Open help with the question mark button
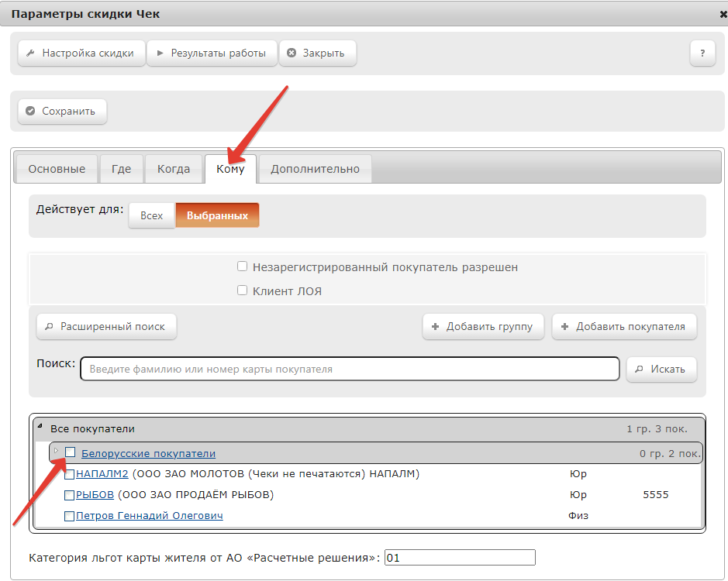 click(702, 53)
